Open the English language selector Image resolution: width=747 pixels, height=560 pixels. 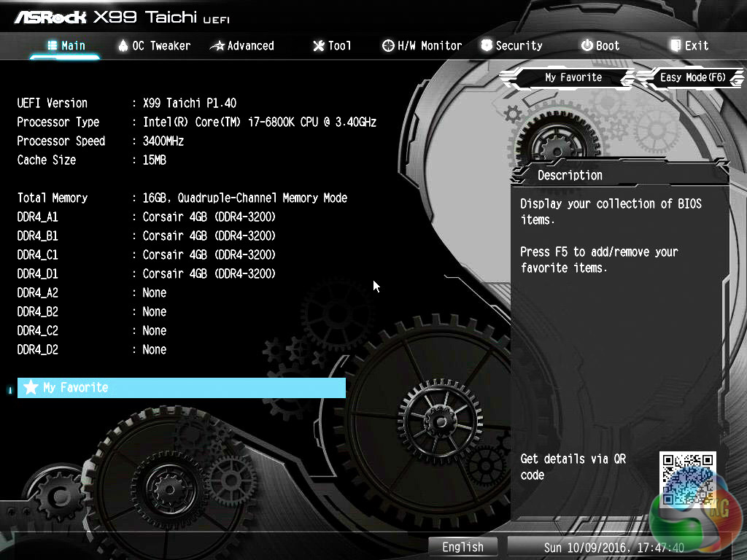(x=462, y=547)
